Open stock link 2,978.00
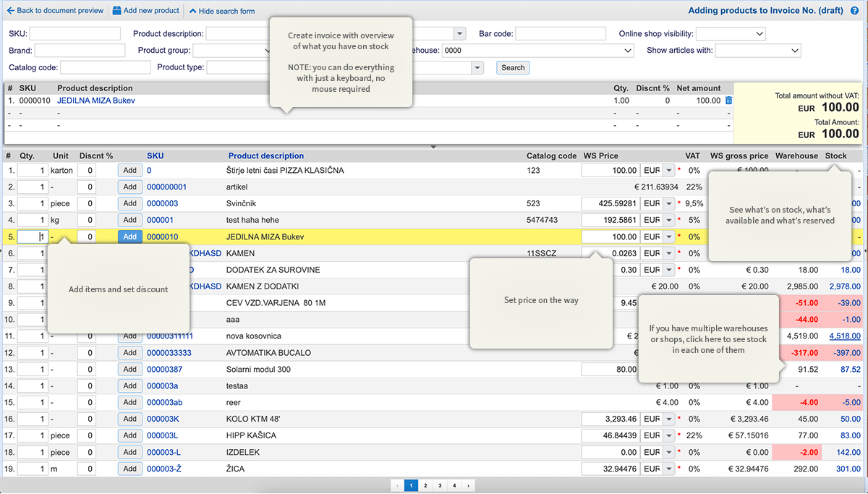The image size is (868, 494). tap(845, 286)
